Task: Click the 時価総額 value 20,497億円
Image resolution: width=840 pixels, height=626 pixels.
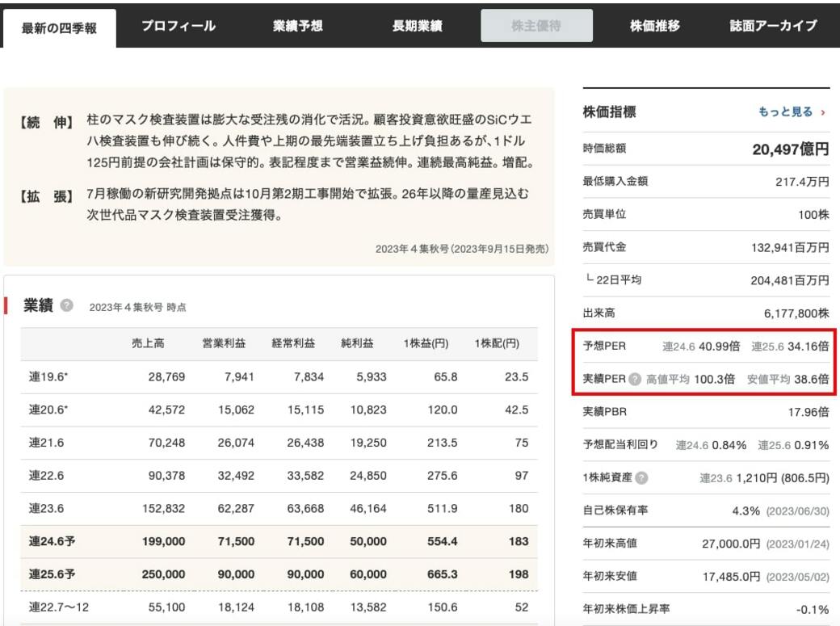Action: pyautogui.click(x=790, y=149)
